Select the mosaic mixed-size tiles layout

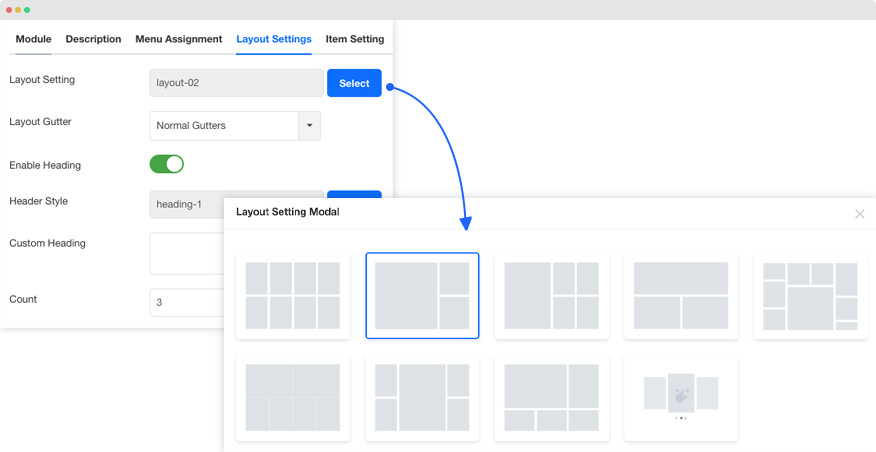(x=810, y=296)
